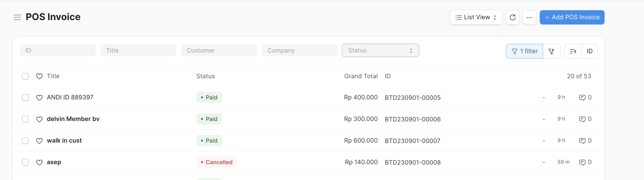
Task: Open invoice titled asep
Action: pyautogui.click(x=54, y=162)
